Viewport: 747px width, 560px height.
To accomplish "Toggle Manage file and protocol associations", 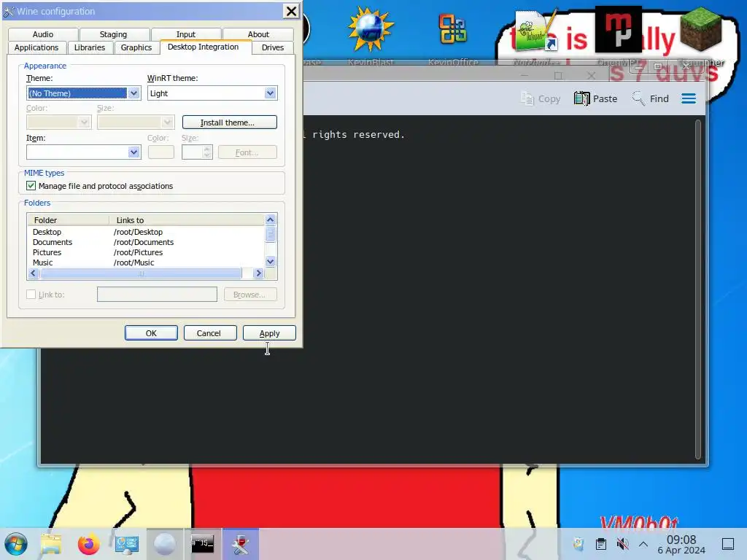I will [31, 186].
